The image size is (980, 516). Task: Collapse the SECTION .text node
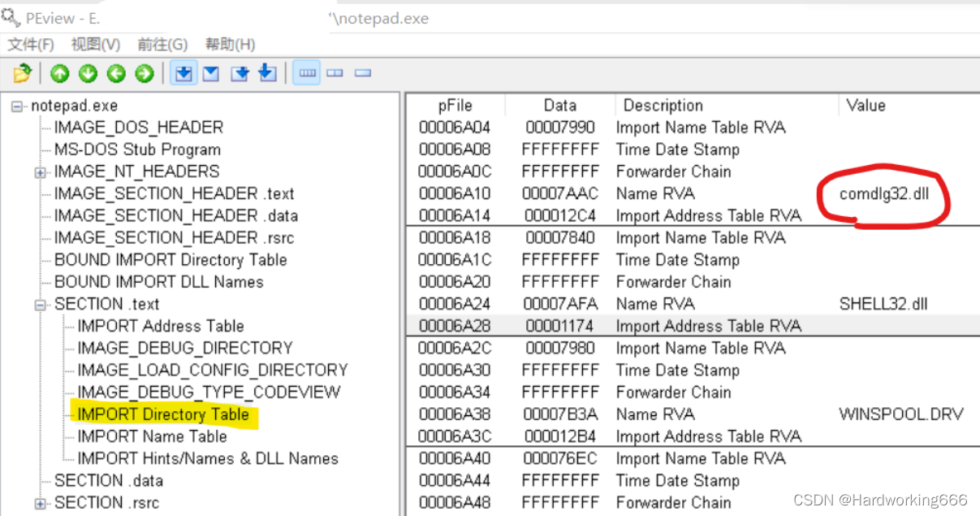click(x=40, y=305)
